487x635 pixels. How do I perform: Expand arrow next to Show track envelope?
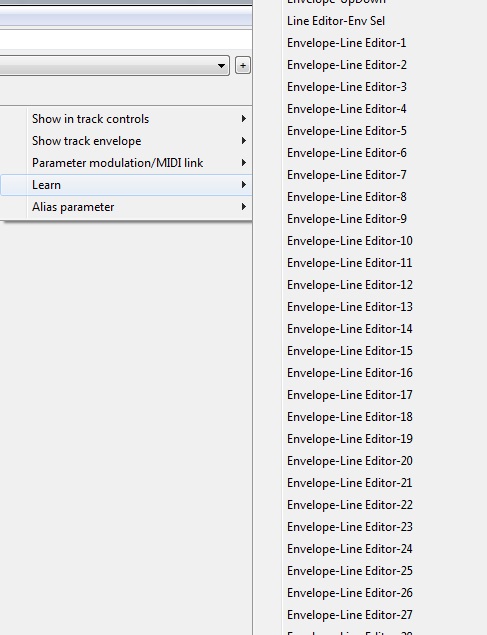point(243,141)
